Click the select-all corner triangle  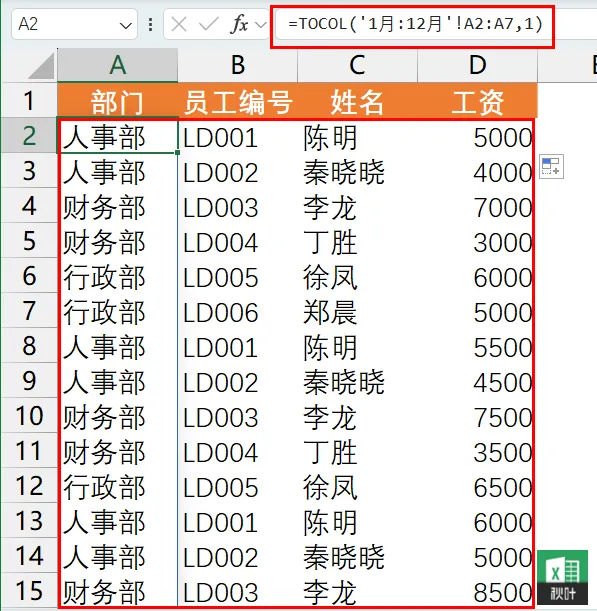[x=42, y=66]
